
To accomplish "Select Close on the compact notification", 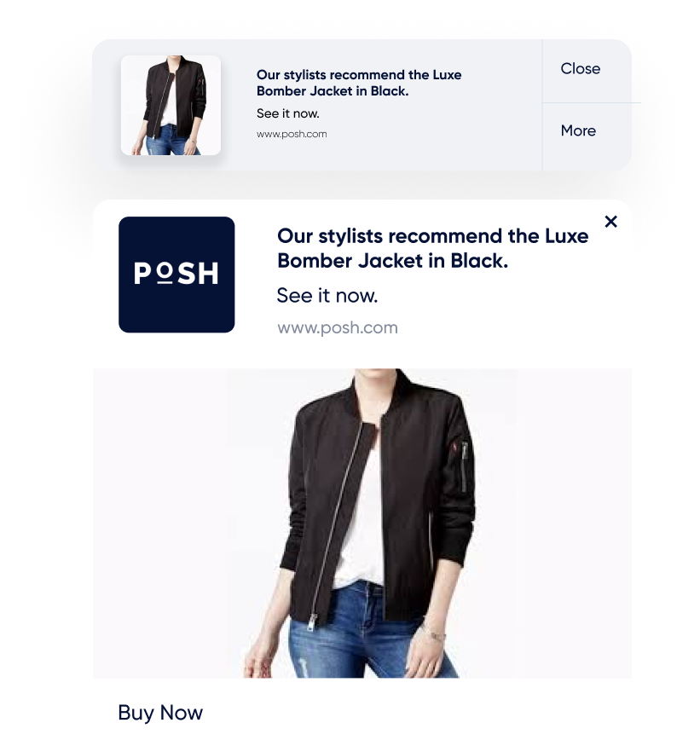I will (580, 68).
